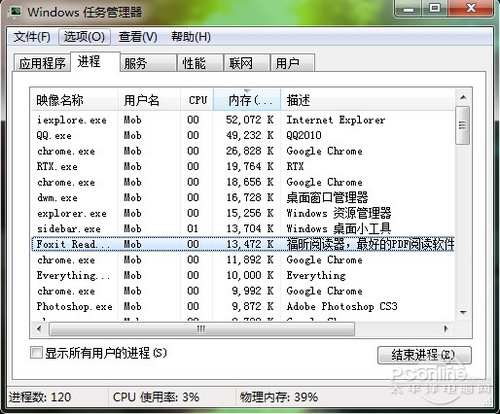Viewport: 500px width, 414px height.
Task: Click 进程数: 120 in status bar
Action: click(40, 397)
